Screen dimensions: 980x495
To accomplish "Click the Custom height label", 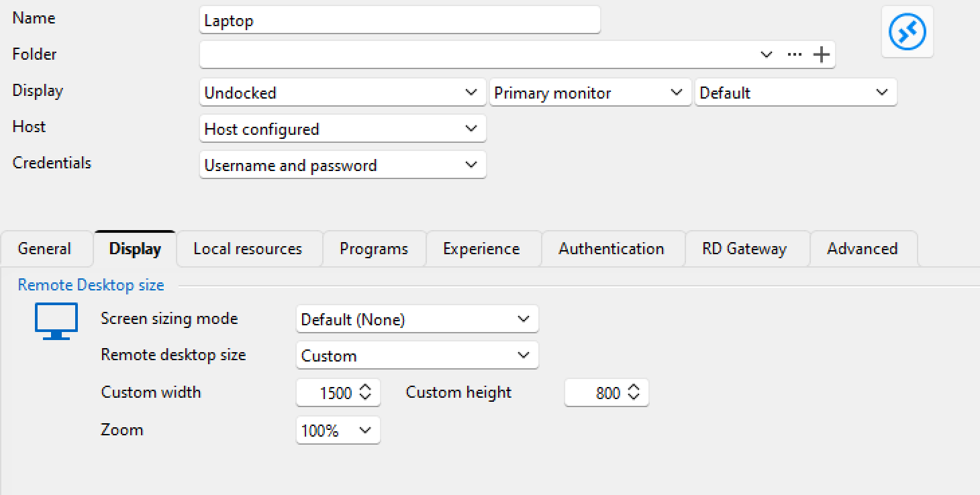I will coord(458,392).
